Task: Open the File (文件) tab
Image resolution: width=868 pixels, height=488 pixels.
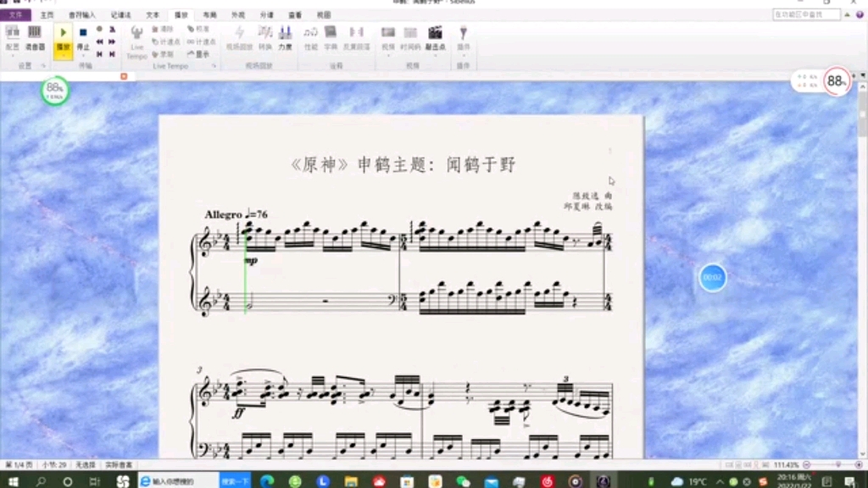Action: (x=15, y=15)
